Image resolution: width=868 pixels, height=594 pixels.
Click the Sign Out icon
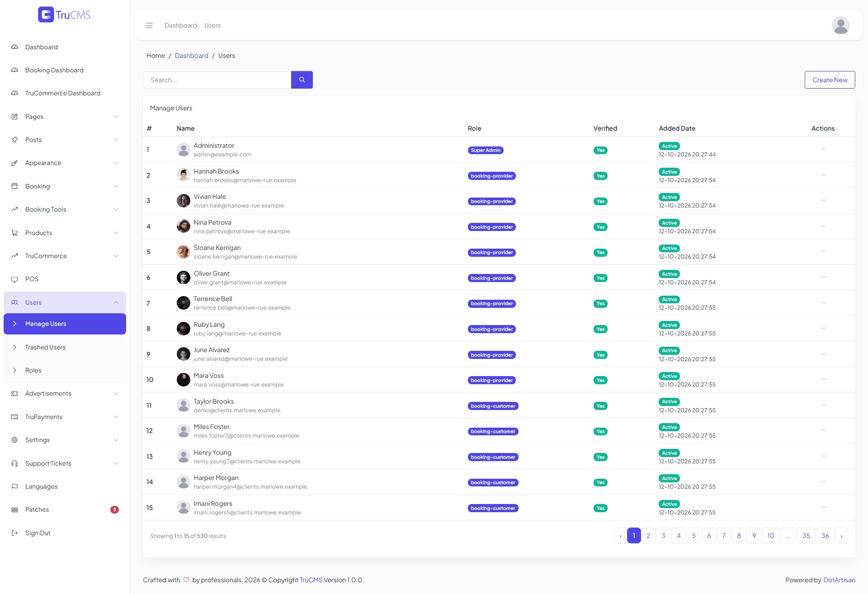pos(14,533)
